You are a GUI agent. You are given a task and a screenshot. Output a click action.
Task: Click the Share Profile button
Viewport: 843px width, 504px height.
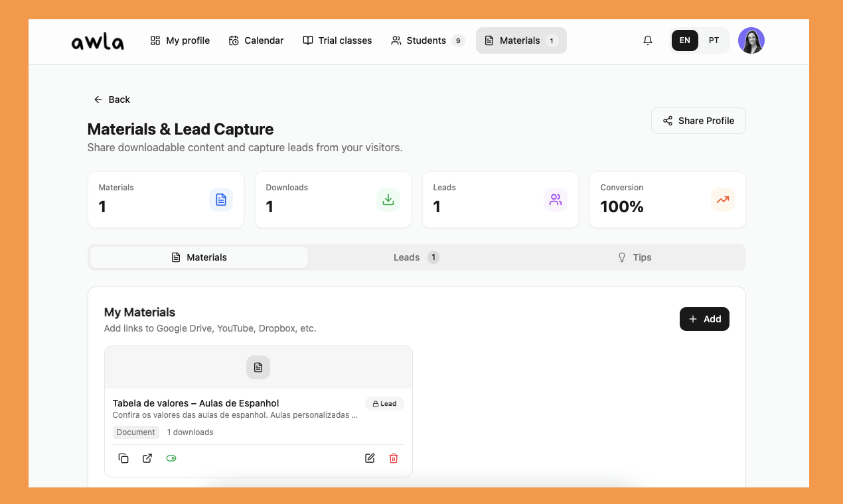pyautogui.click(x=698, y=121)
